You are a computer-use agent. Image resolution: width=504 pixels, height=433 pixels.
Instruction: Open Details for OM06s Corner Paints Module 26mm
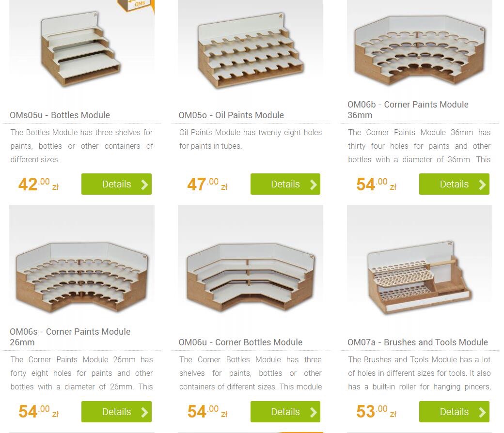(116, 412)
